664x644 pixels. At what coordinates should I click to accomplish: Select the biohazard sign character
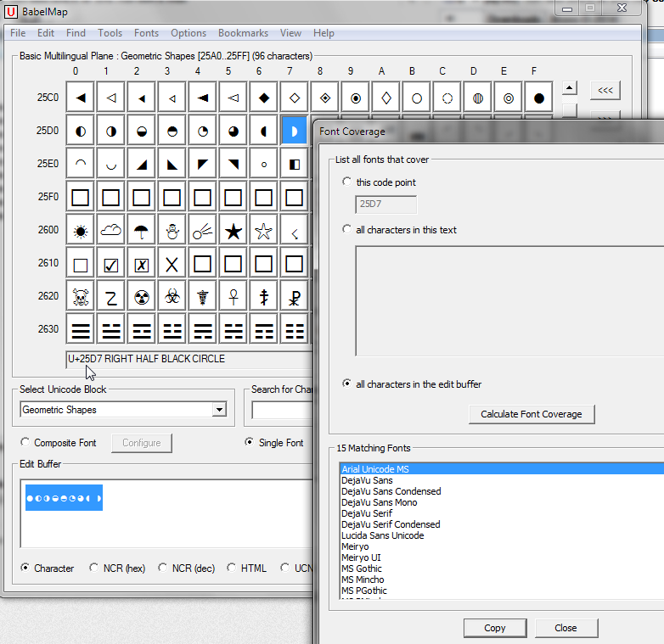click(x=172, y=297)
